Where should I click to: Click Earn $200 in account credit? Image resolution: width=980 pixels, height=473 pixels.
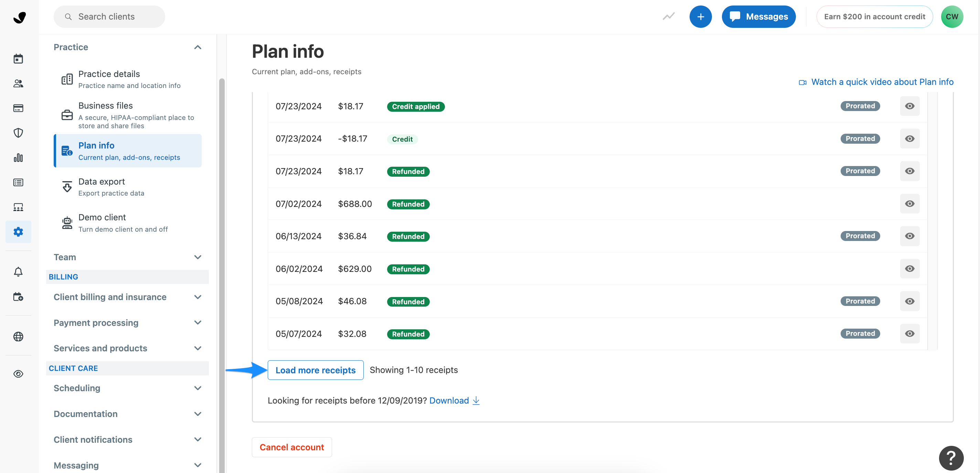874,17
